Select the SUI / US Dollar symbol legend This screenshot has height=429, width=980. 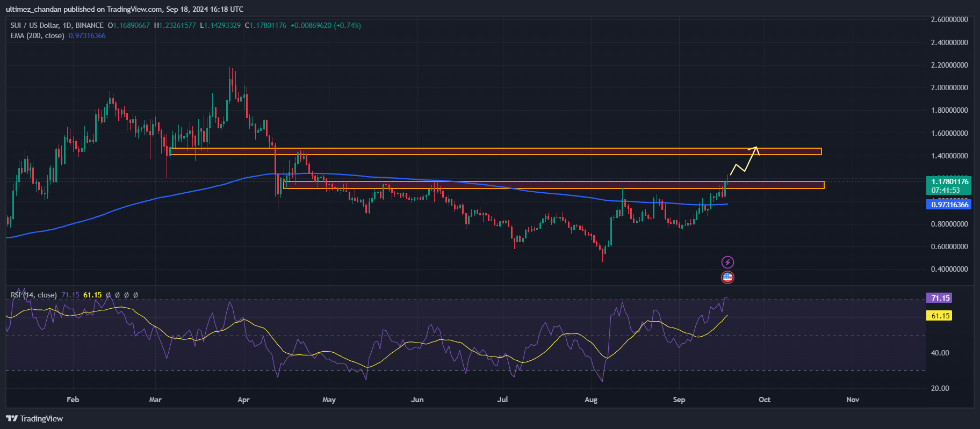click(x=57, y=25)
